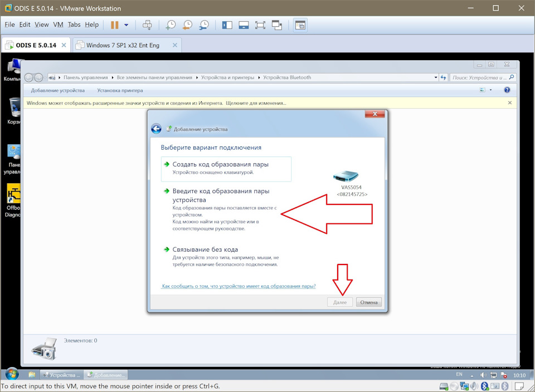The width and height of the screenshot is (535, 392).
Task: Expand the power options dropdown arrow
Action: [127, 25]
